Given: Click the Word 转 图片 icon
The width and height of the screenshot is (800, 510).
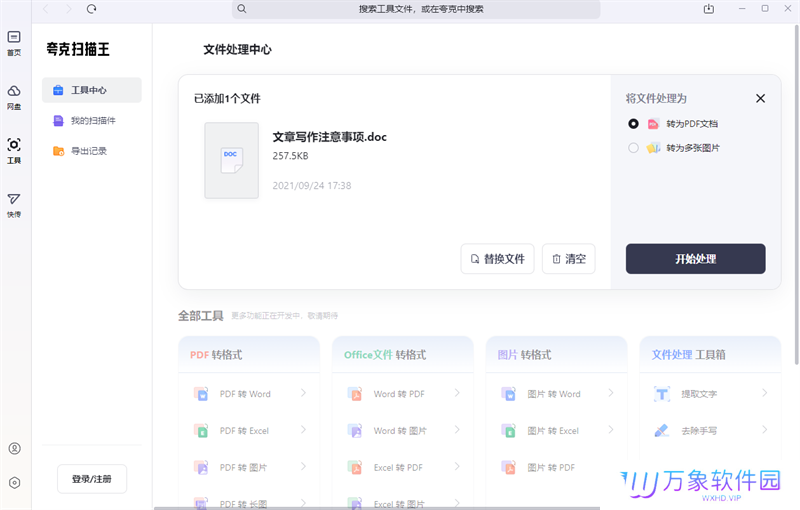Looking at the screenshot, I should pyautogui.click(x=355, y=430).
